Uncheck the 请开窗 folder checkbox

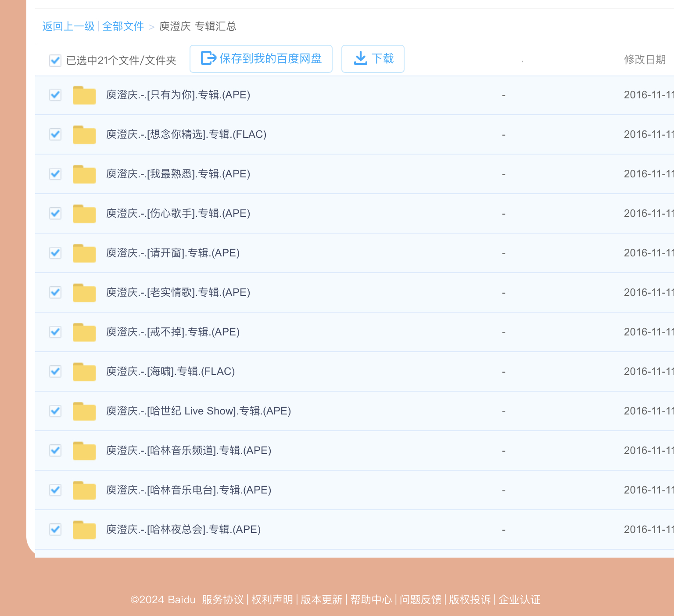[x=55, y=253]
